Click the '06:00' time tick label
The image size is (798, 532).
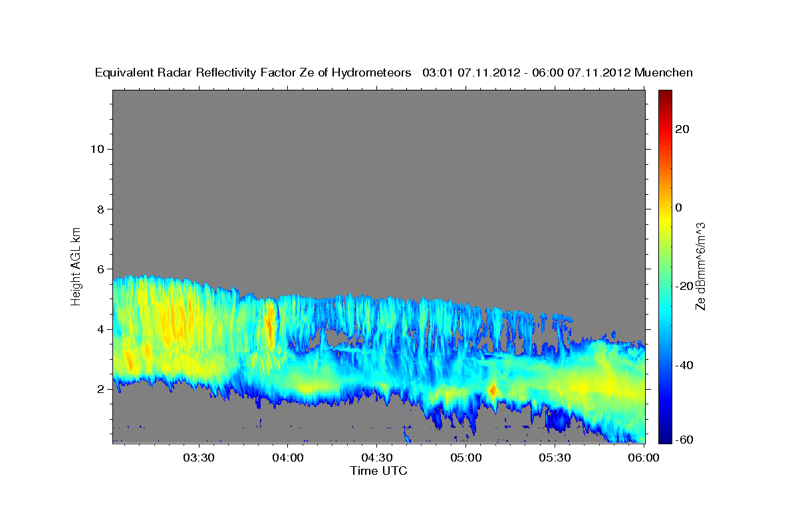coord(644,458)
